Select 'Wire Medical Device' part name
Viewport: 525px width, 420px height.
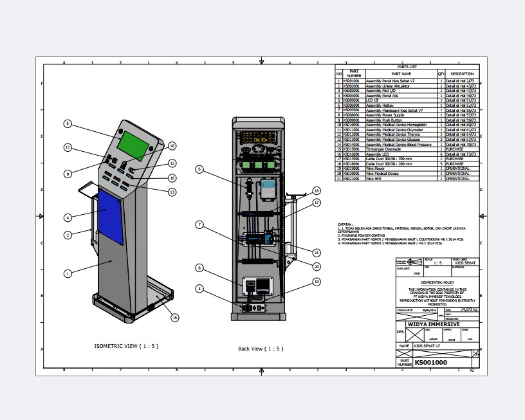[x=382, y=174]
